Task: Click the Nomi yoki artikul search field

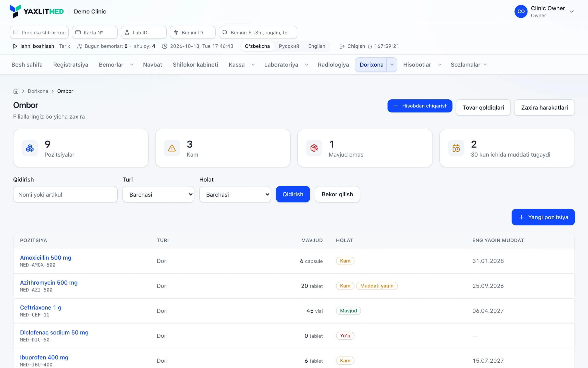Action: tap(65, 194)
